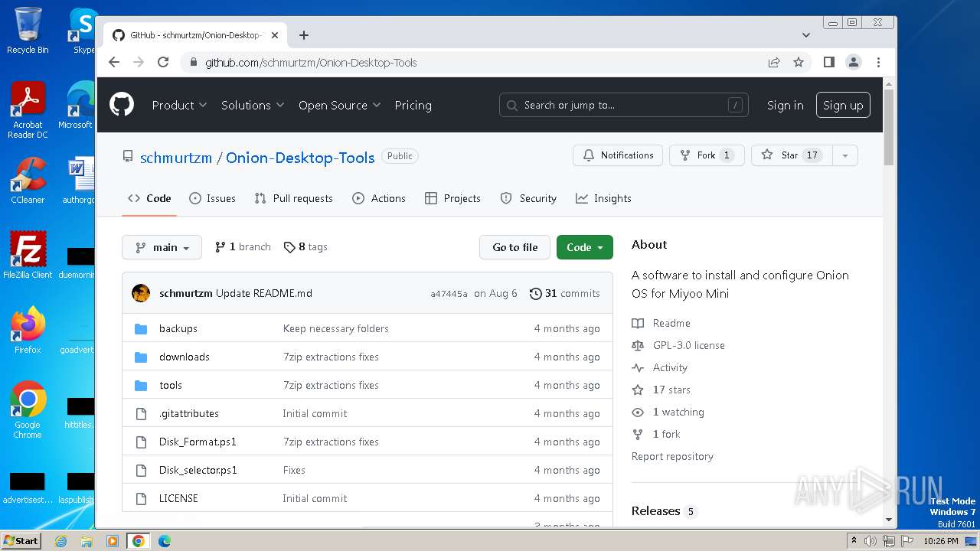Viewport: 980px width, 551px height.
Task: Click the .gitattributes file icon
Action: point(141,413)
